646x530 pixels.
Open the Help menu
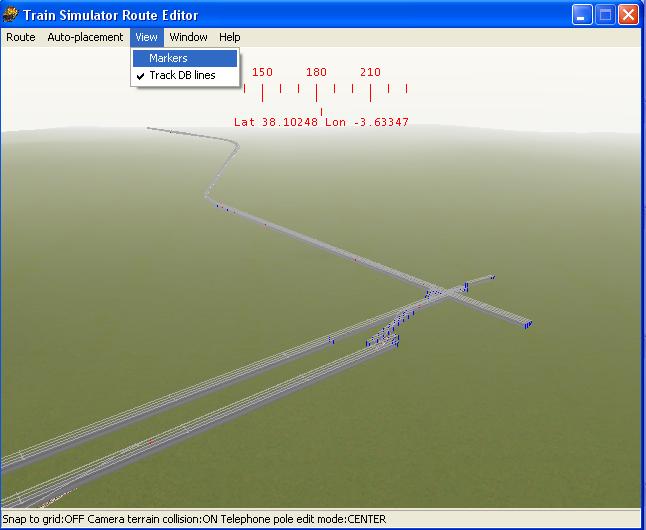point(230,37)
